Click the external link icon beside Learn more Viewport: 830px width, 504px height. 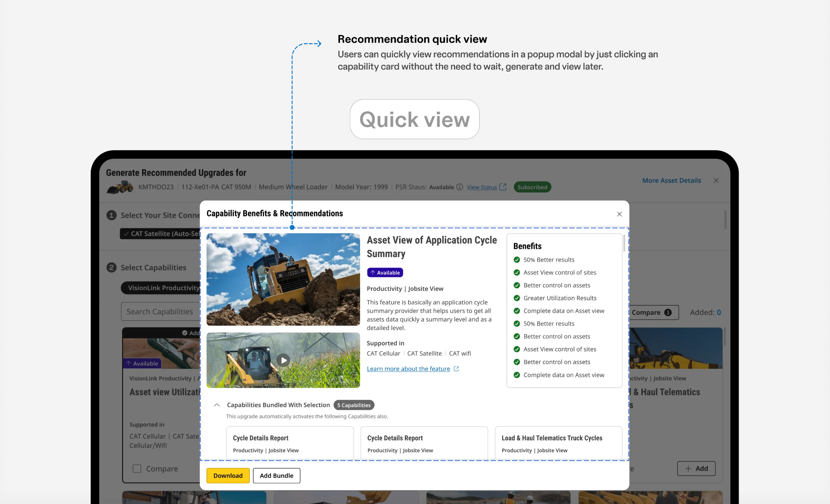coord(456,369)
